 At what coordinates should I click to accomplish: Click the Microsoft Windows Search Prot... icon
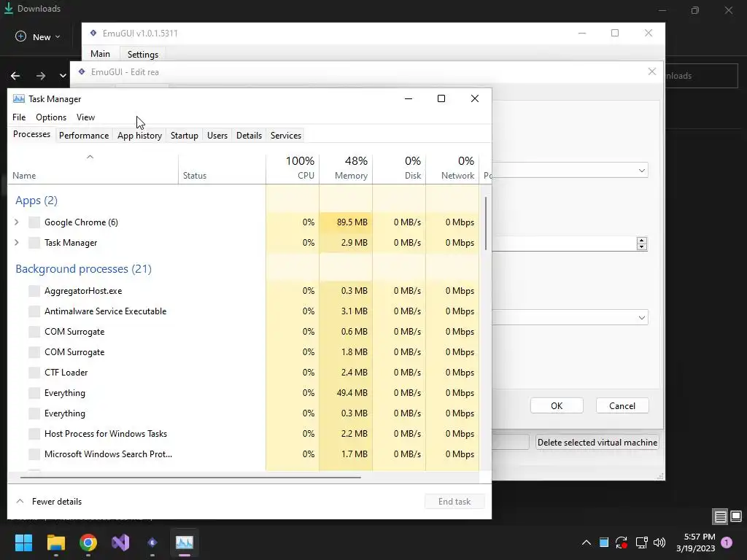34,454
